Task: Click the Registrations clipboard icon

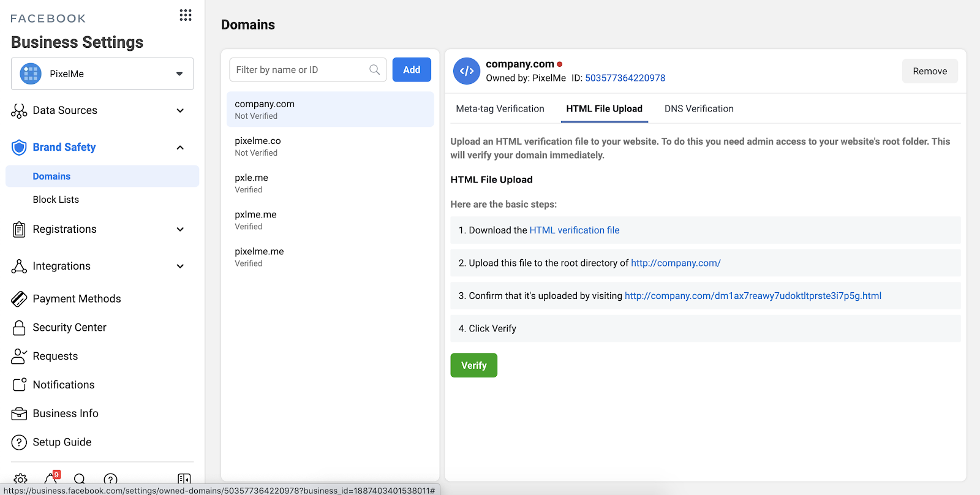Action: point(19,230)
